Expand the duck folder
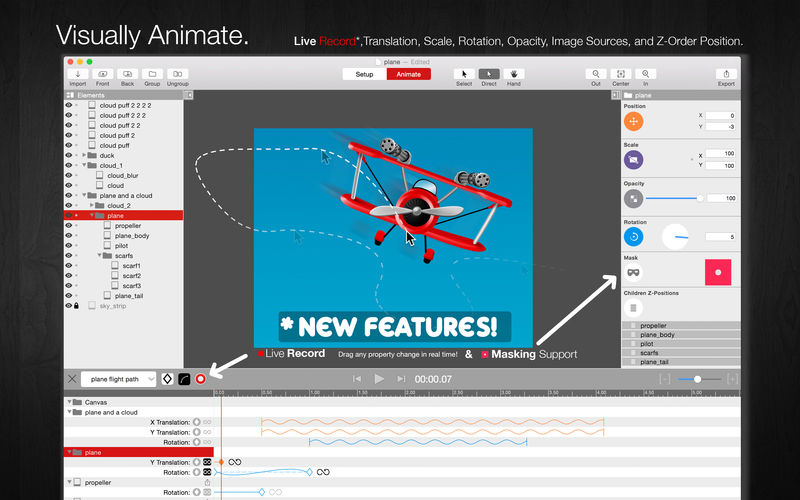This screenshot has width=800, height=500. point(84,155)
